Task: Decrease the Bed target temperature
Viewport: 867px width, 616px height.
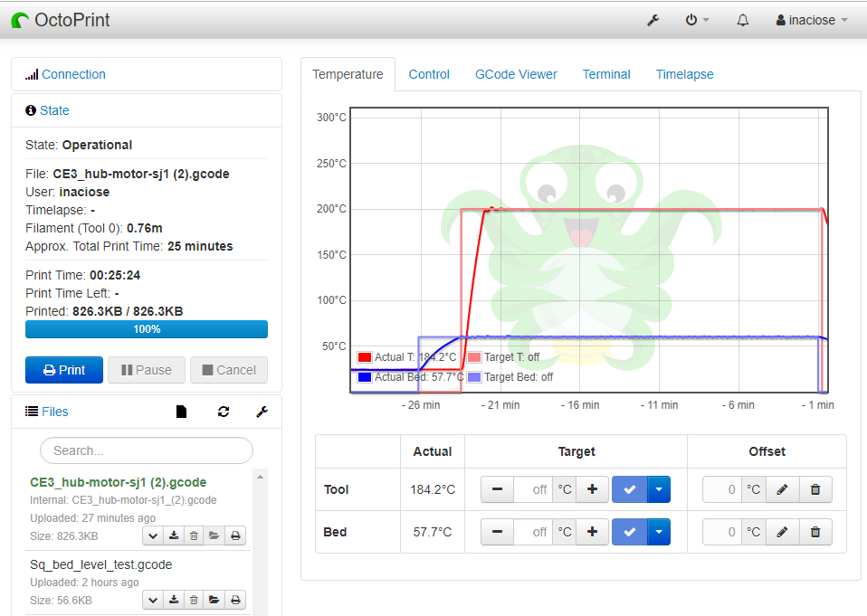Action: [497, 532]
